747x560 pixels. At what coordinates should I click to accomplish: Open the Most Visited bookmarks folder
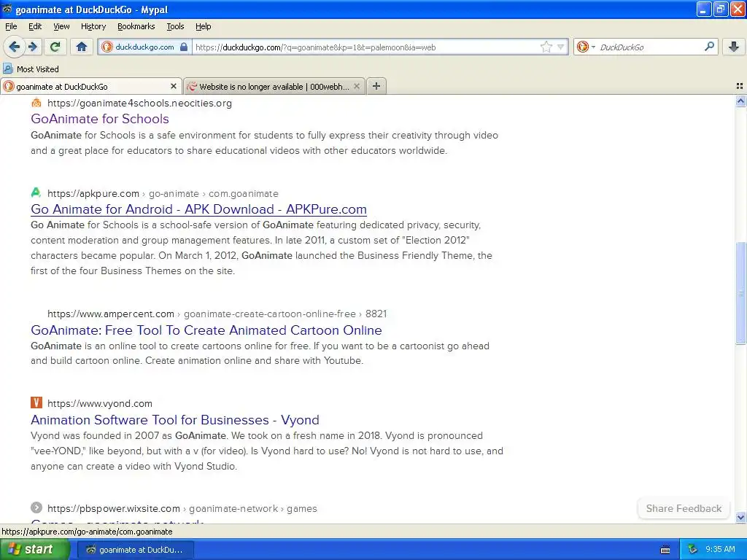[31, 69]
